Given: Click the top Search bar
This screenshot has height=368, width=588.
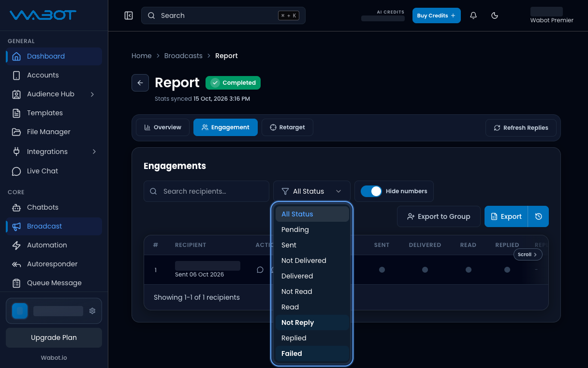Looking at the screenshot, I should pyautogui.click(x=223, y=15).
